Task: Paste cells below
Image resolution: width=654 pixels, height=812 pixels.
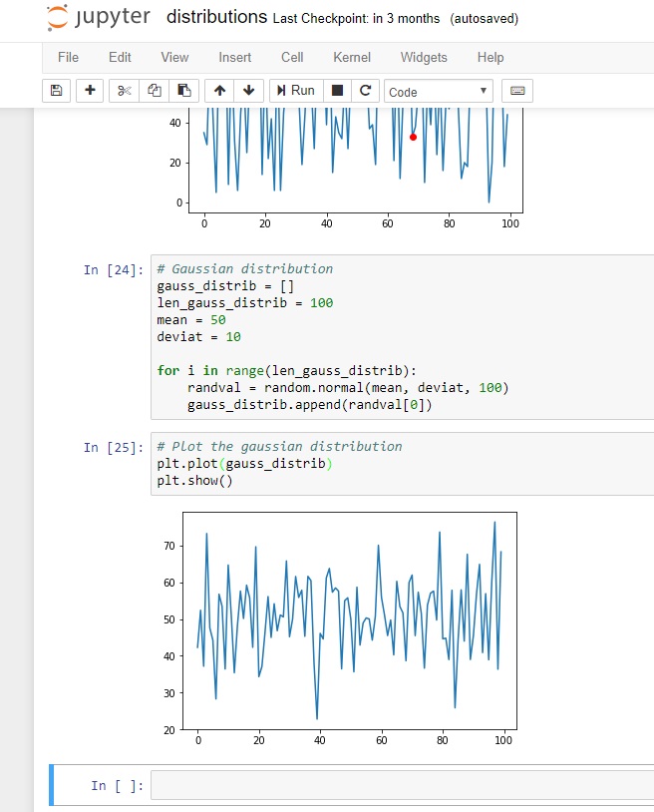Action: click(184, 91)
